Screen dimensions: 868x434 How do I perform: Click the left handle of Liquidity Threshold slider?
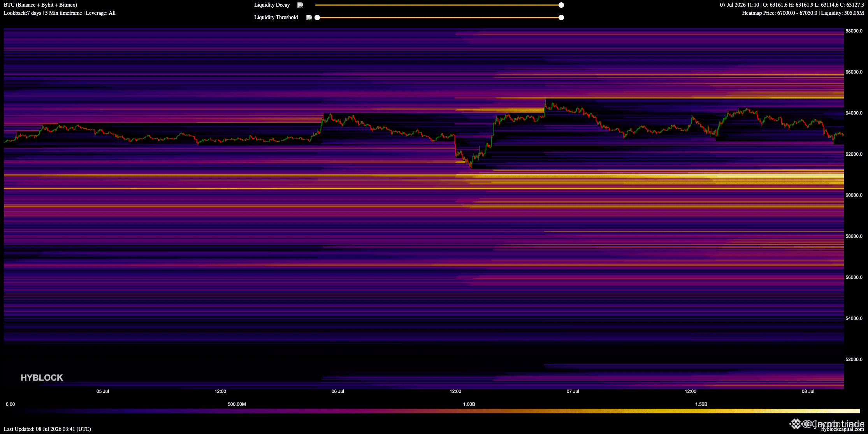click(x=317, y=18)
